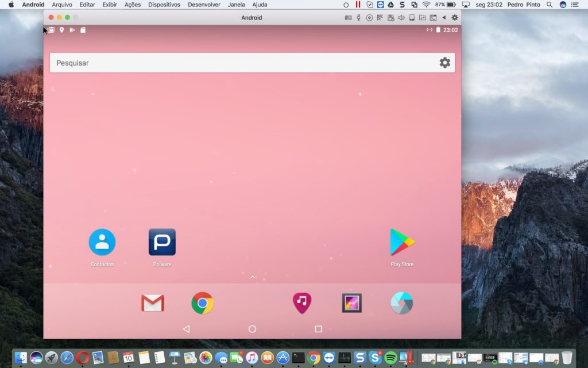
Task: Click sound speaker icon in VM title bar
Action: pyautogui.click(x=401, y=18)
